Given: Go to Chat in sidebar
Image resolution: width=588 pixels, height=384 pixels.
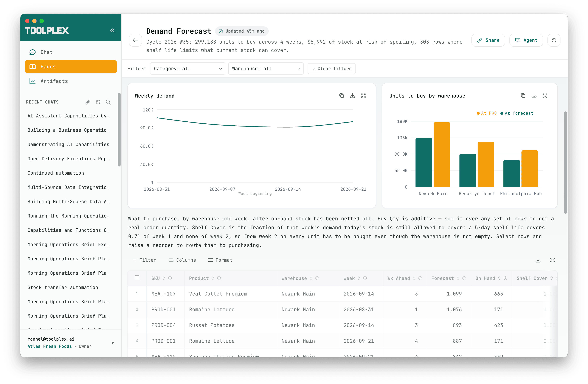Looking at the screenshot, I should click(x=71, y=52).
